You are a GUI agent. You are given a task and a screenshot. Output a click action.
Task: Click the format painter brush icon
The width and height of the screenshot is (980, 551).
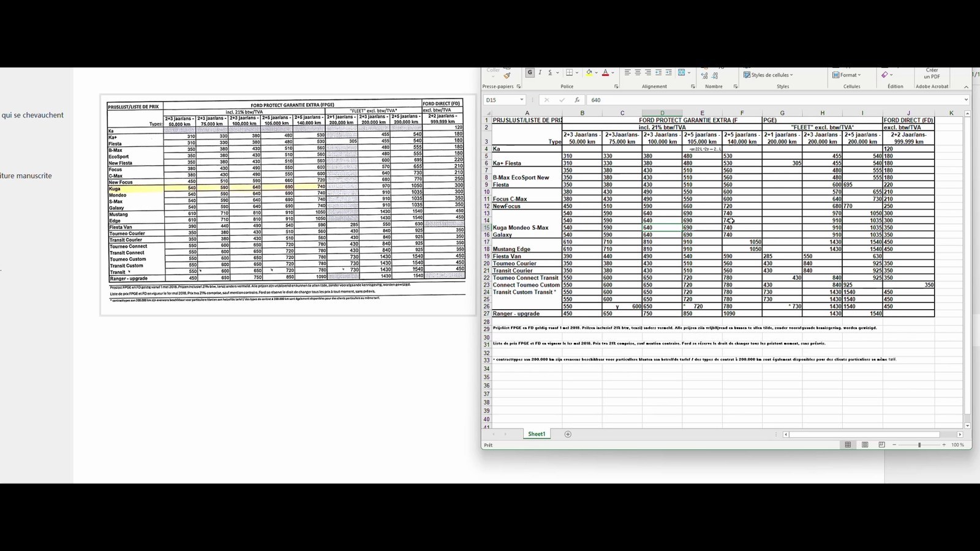click(x=507, y=76)
